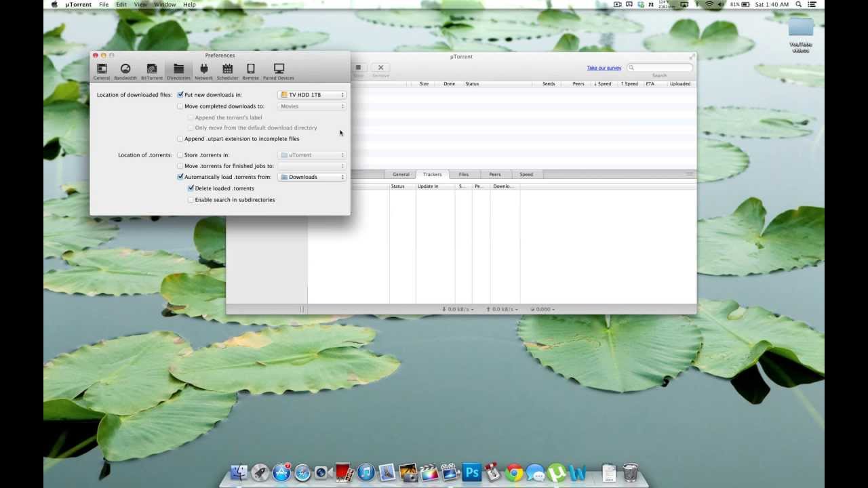The image size is (868, 488).
Task: Uncheck Automatically load .torrents from
Action: pyautogui.click(x=180, y=177)
